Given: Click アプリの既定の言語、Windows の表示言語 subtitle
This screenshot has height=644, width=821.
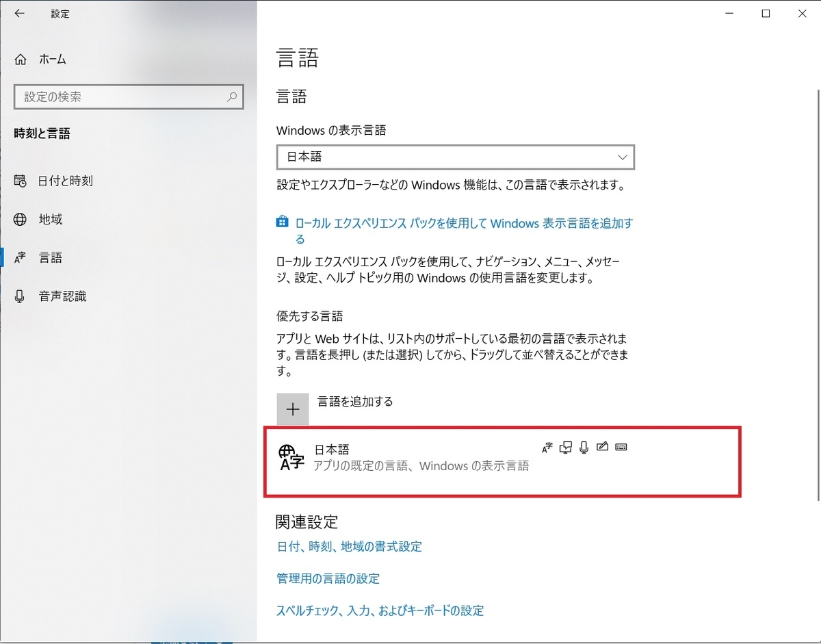Looking at the screenshot, I should point(421,466).
